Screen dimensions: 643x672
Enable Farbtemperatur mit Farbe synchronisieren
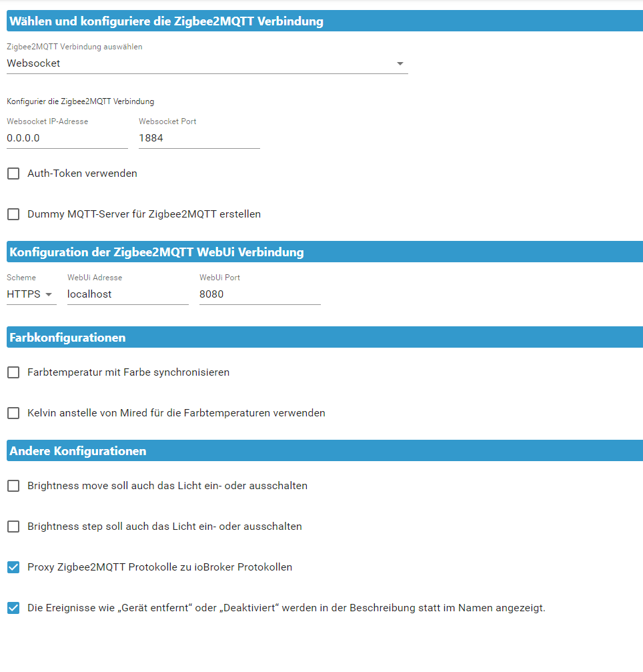click(x=13, y=372)
